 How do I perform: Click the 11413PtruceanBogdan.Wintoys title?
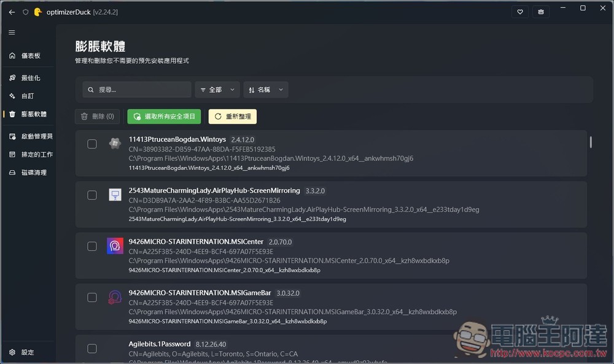(177, 139)
